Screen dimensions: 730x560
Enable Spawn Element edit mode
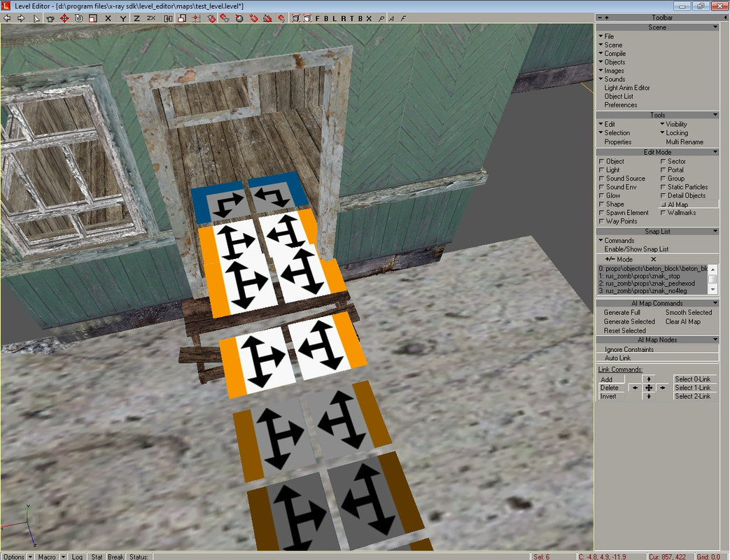(x=601, y=213)
